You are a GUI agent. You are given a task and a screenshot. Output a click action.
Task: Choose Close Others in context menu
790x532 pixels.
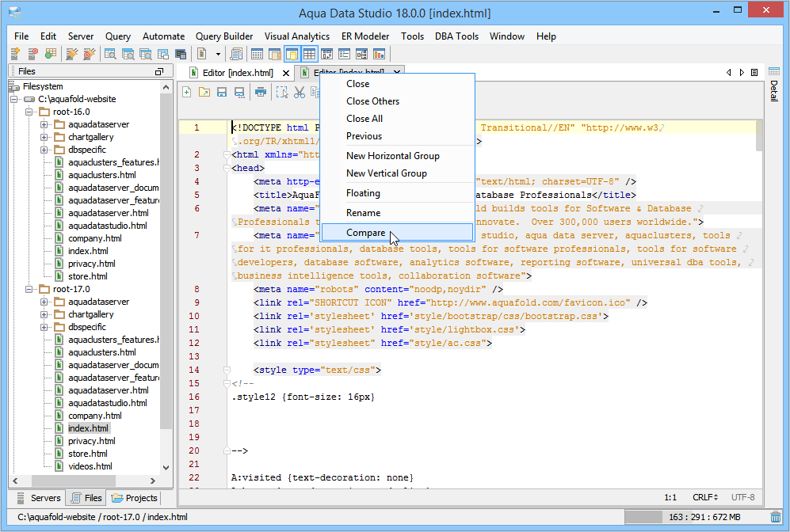397,101
